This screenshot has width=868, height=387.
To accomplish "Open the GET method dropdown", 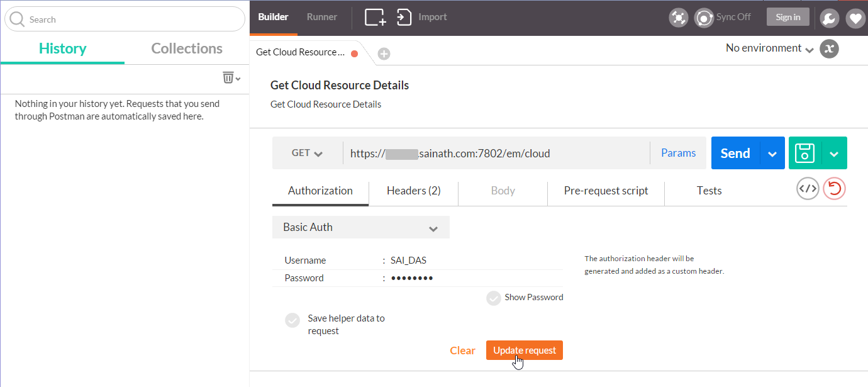I will tap(307, 153).
